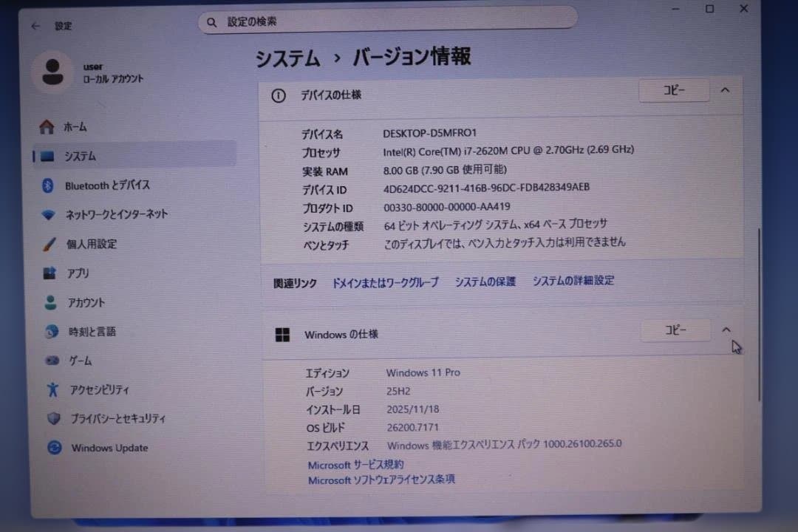Click the user account avatar
This screenshot has height=532, width=798.
pyautogui.click(x=52, y=72)
